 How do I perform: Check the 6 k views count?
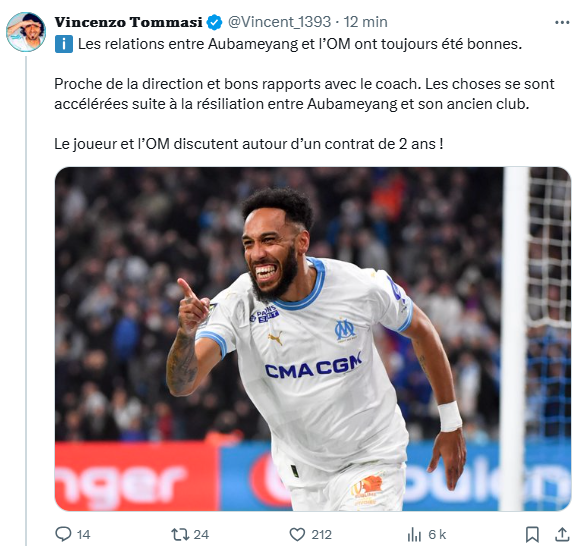[437, 535]
